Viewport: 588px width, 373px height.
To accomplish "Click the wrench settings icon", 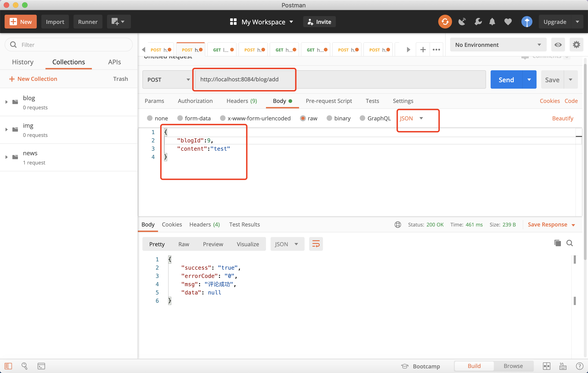I will point(478,22).
